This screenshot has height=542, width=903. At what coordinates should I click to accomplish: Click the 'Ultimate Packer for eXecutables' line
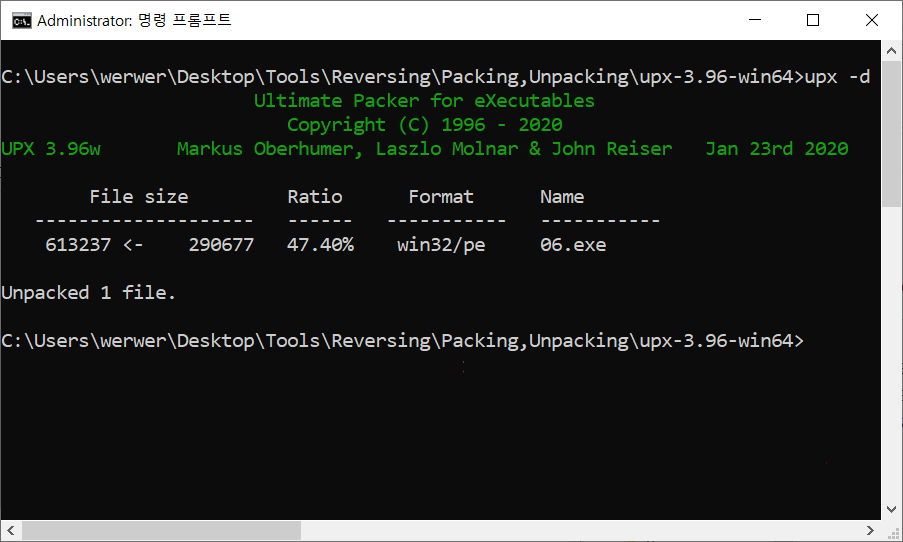424,101
